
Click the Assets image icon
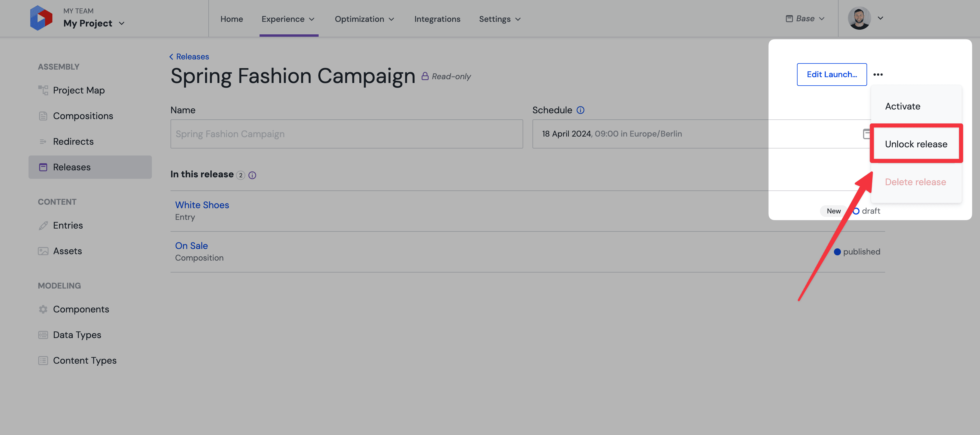point(43,251)
